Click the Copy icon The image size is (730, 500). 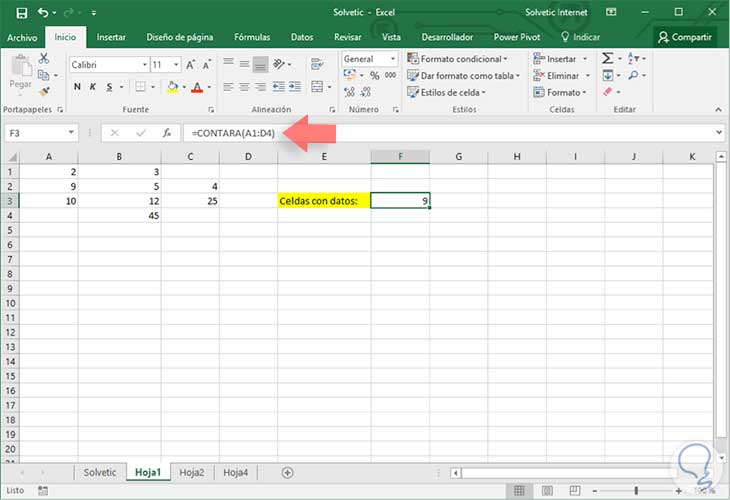[43, 75]
